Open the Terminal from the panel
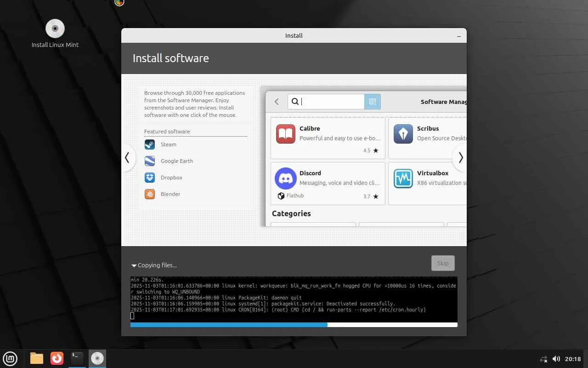This screenshot has width=588, height=368. pos(77,358)
